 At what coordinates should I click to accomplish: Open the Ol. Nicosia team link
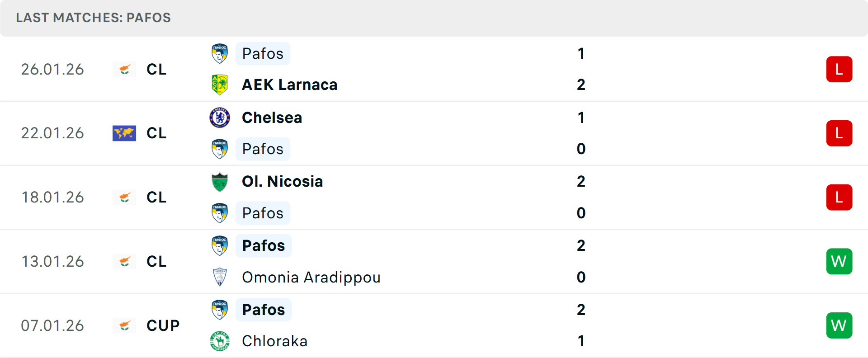click(282, 182)
